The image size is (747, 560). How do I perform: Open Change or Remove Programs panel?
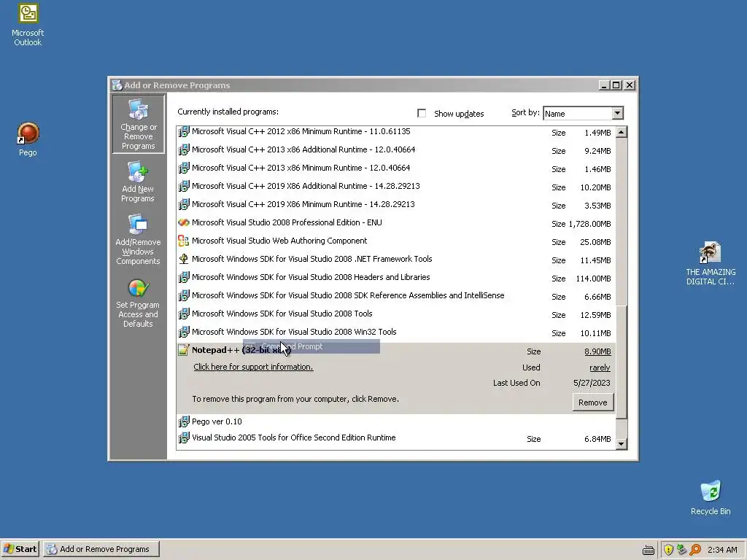(x=138, y=124)
